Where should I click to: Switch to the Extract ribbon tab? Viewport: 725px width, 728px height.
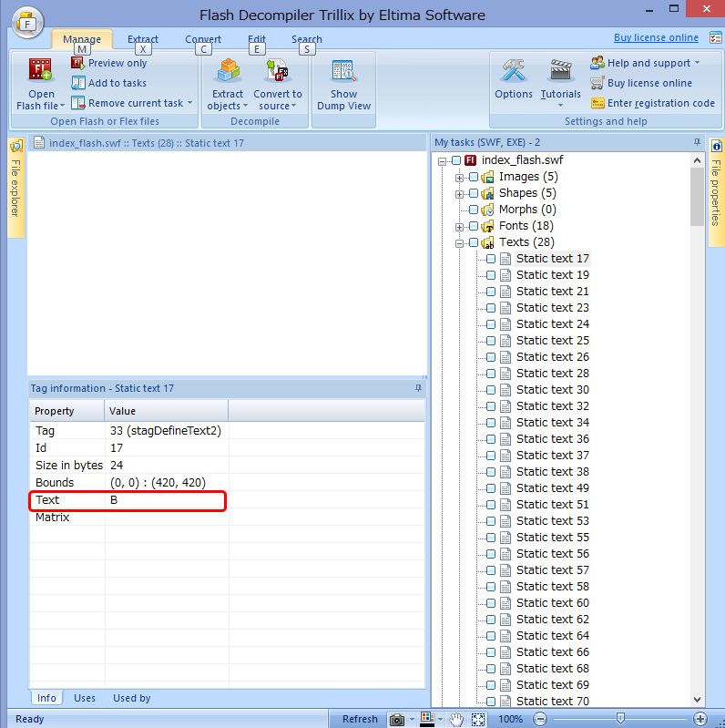tap(143, 39)
